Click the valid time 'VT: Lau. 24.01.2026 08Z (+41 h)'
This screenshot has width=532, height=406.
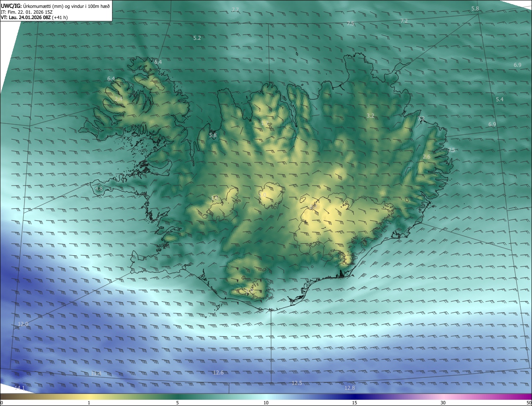(x=34, y=18)
